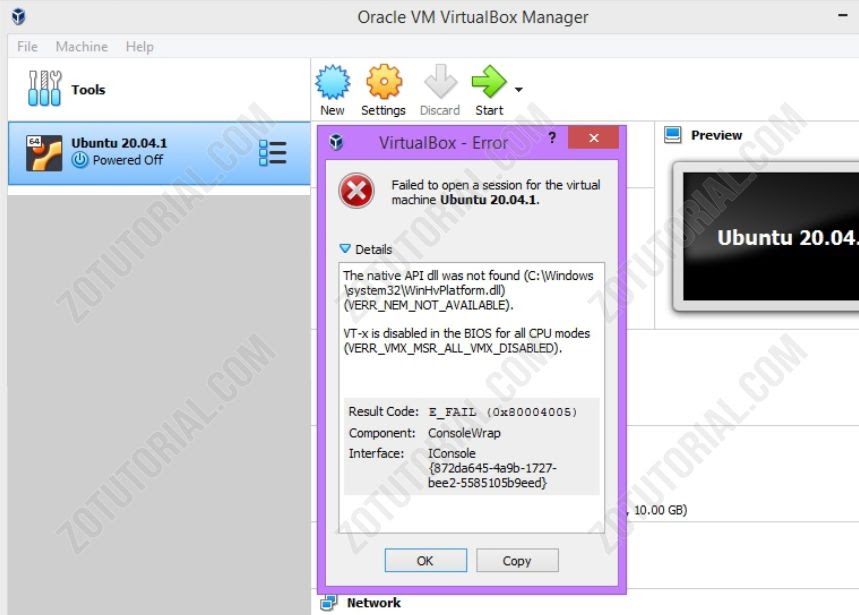Click the VERR_NEM_NOT_AVAILABLE error text

click(428, 305)
